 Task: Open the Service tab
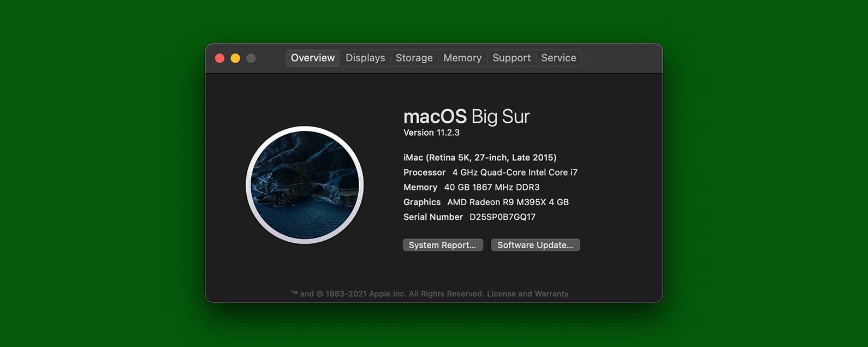coord(558,58)
